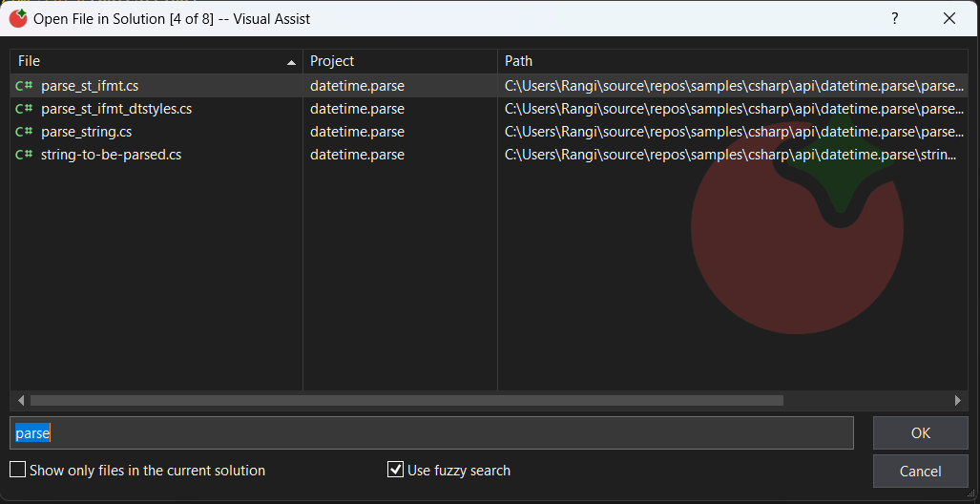This screenshot has height=504, width=980.
Task: Click datetime.parse project cell in parse_string.cs row
Action: coord(357,132)
